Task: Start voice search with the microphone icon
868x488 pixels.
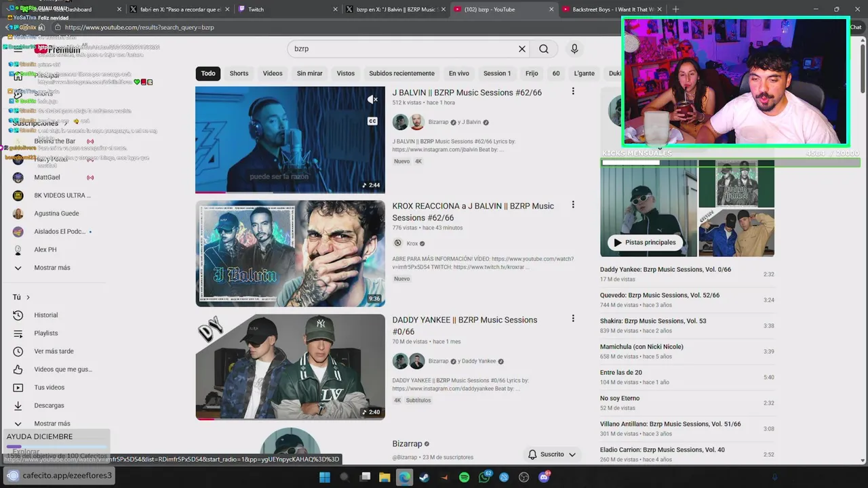Action: pyautogui.click(x=574, y=49)
